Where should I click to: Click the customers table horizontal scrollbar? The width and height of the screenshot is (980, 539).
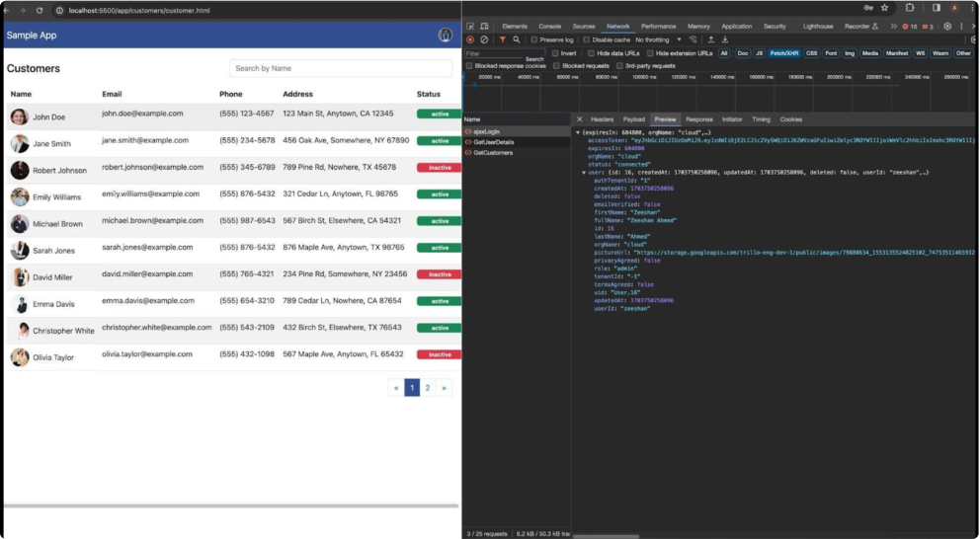tap(231, 505)
